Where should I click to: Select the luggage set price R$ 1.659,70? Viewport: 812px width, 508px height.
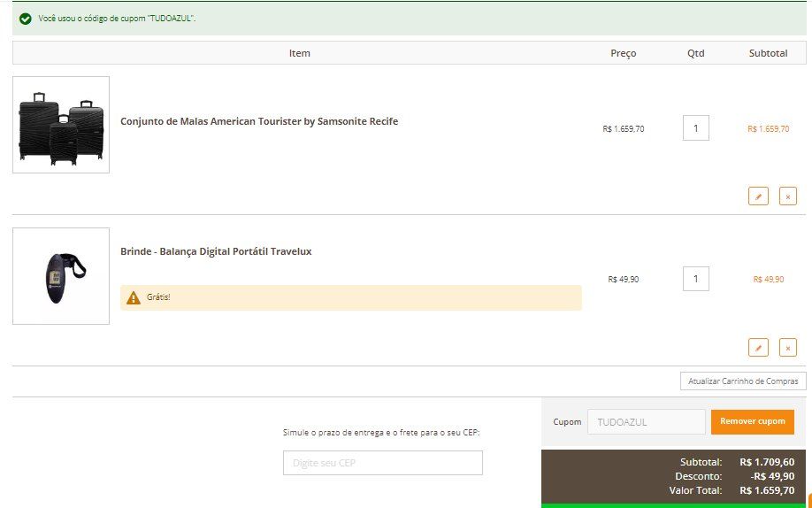pyautogui.click(x=624, y=129)
